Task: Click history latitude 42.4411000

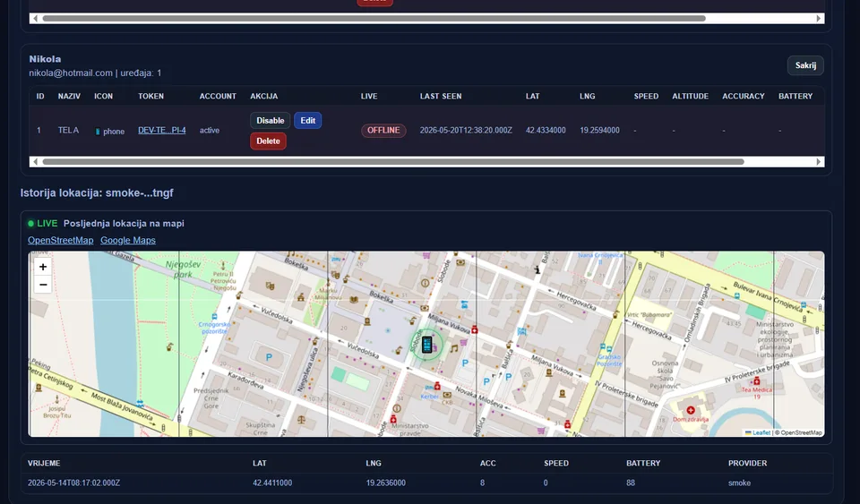Action: click(272, 483)
